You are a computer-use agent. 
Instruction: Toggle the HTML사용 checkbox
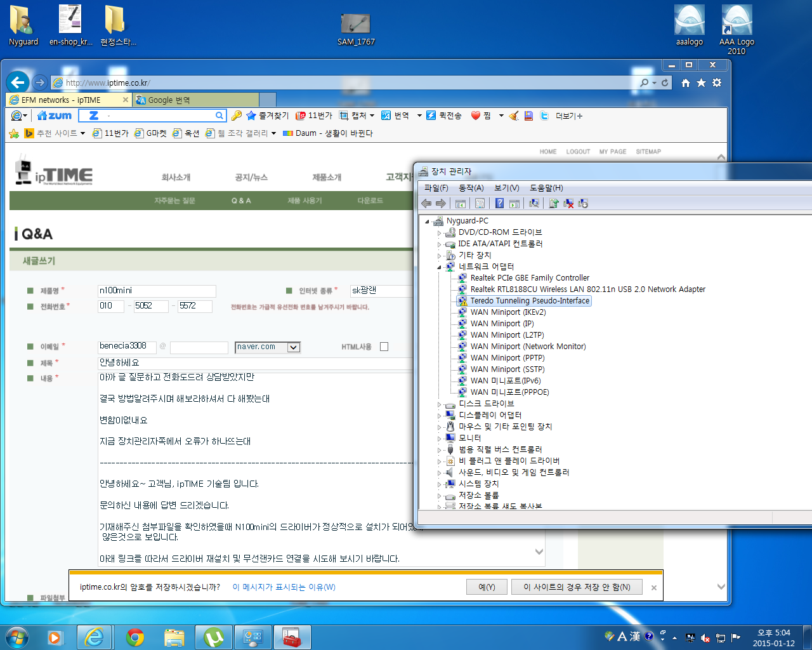384,347
